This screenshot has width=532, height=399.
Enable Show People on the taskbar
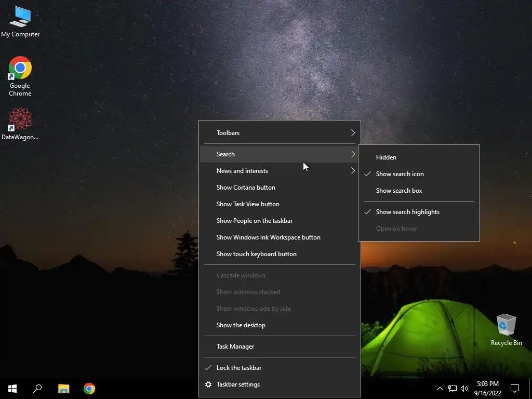pos(280,220)
